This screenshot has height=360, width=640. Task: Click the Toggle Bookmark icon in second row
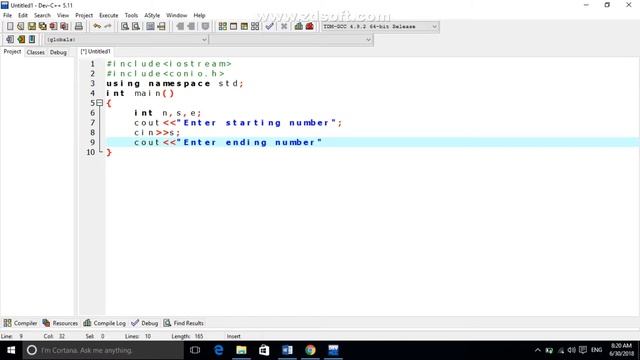click(x=10, y=40)
